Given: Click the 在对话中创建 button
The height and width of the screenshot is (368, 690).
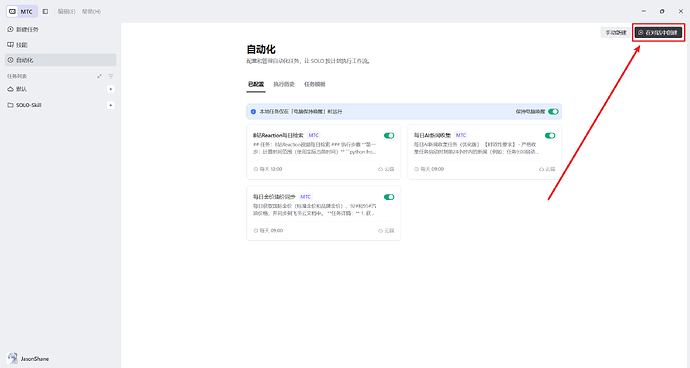Looking at the screenshot, I should click(658, 33).
